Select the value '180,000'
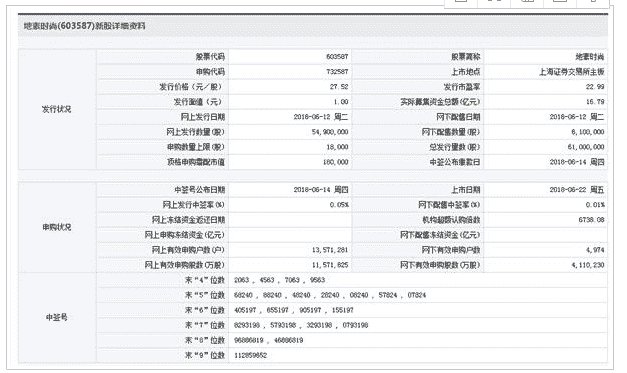This screenshot has width=627, height=373. tap(335, 162)
